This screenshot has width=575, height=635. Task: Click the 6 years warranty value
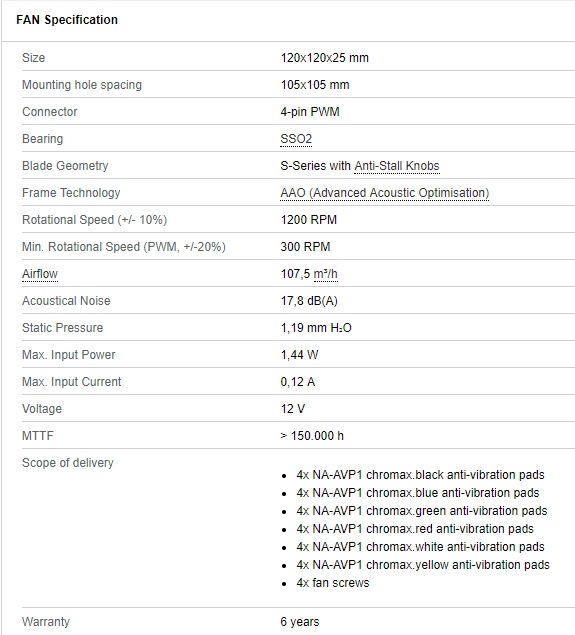(x=300, y=622)
